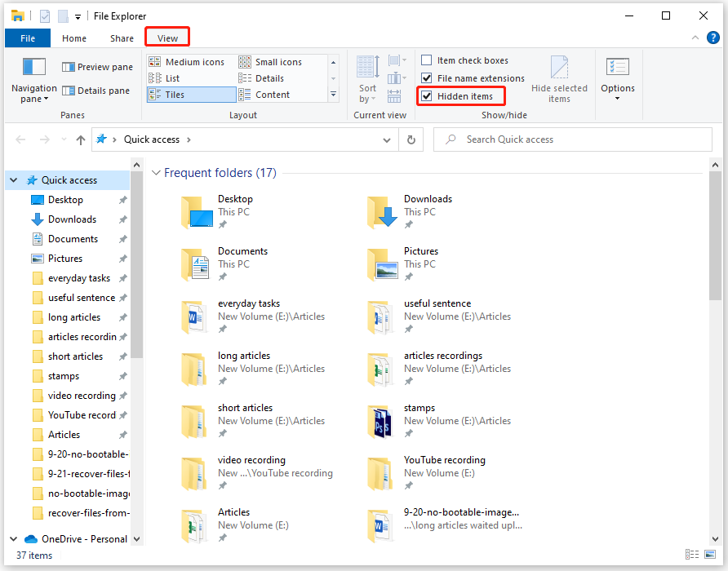Viewport: 728px width, 571px height.
Task: Click Hide selected items
Action: tap(559, 79)
